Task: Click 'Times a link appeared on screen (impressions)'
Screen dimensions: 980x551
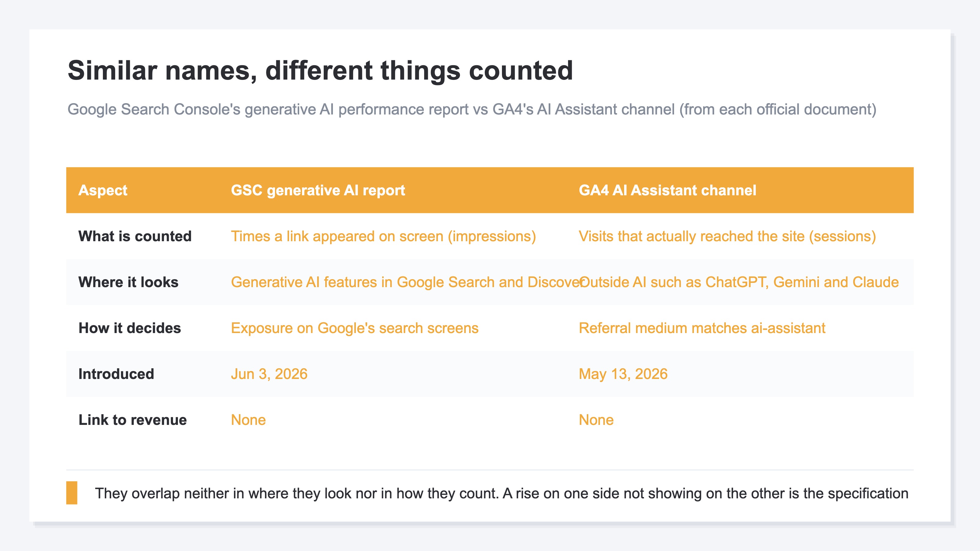Action: click(383, 237)
